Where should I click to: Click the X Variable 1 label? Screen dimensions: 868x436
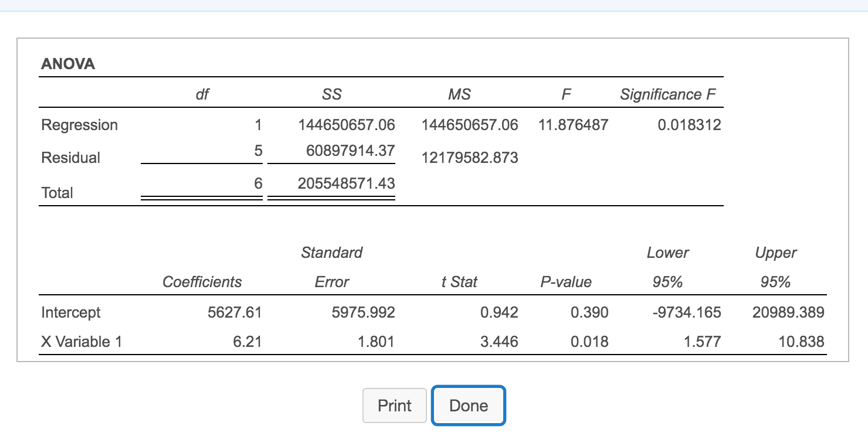(82, 342)
